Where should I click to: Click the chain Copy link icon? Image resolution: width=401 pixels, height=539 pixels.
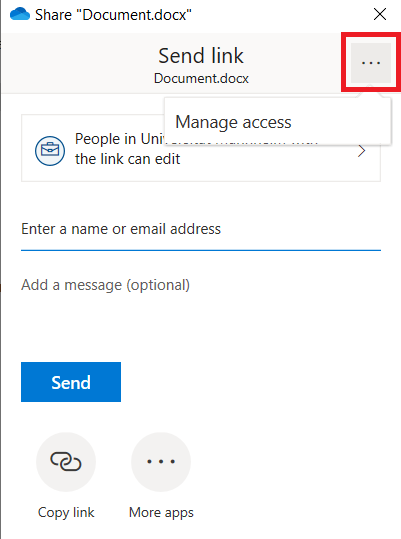tap(66, 461)
